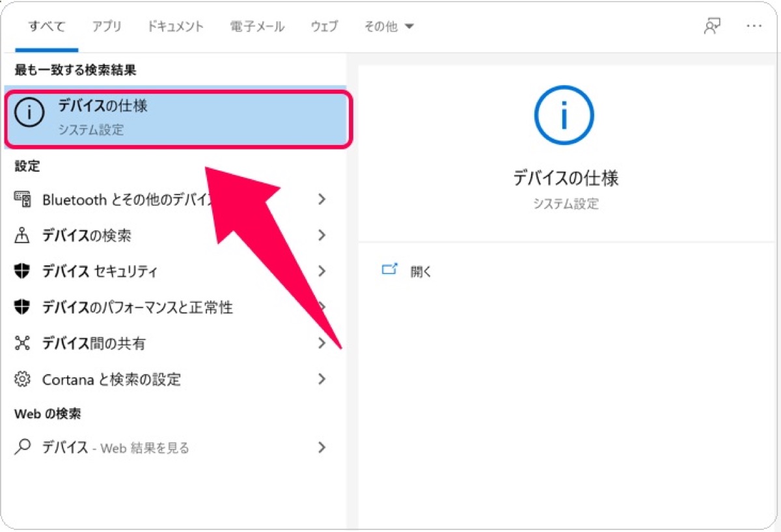Switch to the ウェブ tab
The height and width of the screenshot is (532, 781).
point(324,27)
